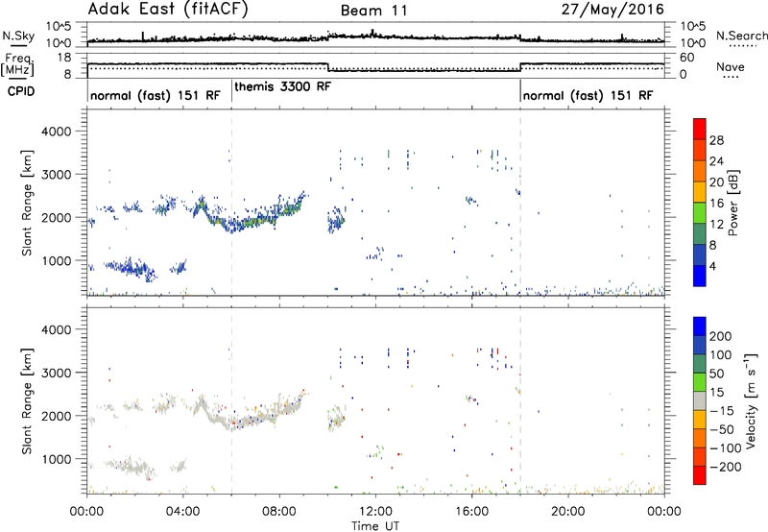Image resolution: width=768 pixels, height=532 pixels.
Task: Click the 'N.Sky' legend label
Action: pyautogui.click(x=18, y=36)
